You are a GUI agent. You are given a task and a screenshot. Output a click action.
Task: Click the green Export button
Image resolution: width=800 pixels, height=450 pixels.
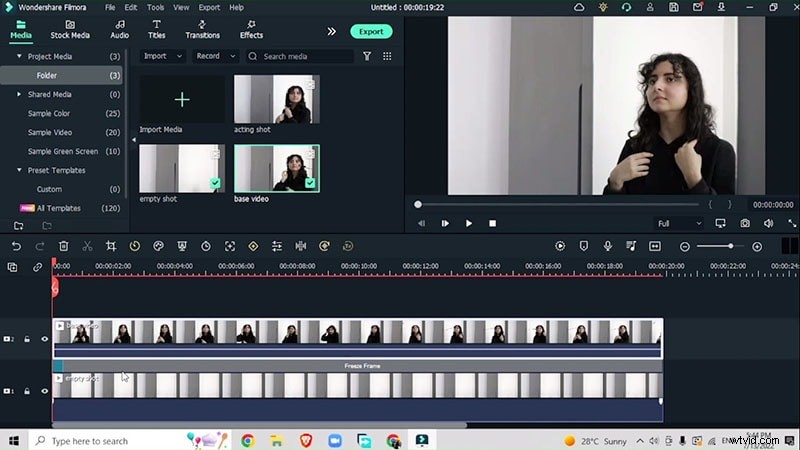click(x=371, y=32)
